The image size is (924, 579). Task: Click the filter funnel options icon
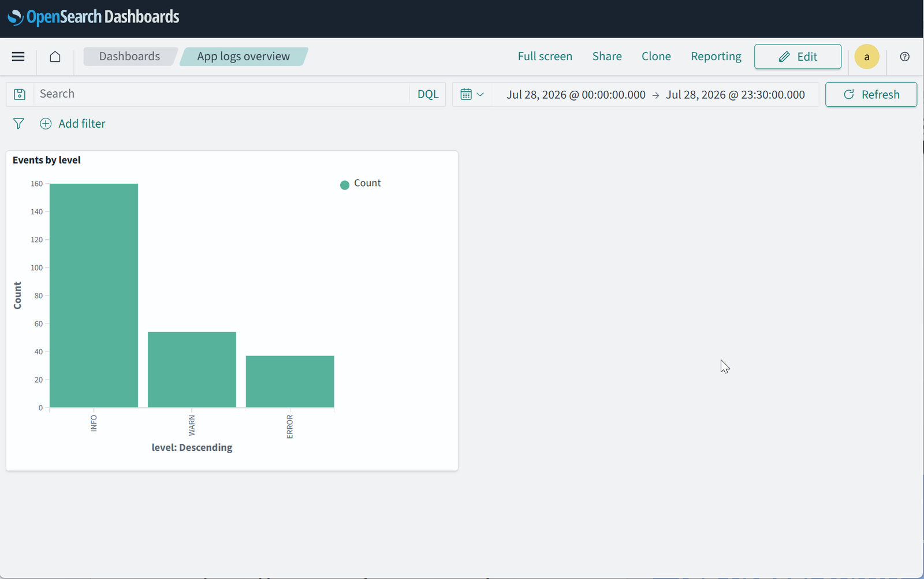click(18, 124)
